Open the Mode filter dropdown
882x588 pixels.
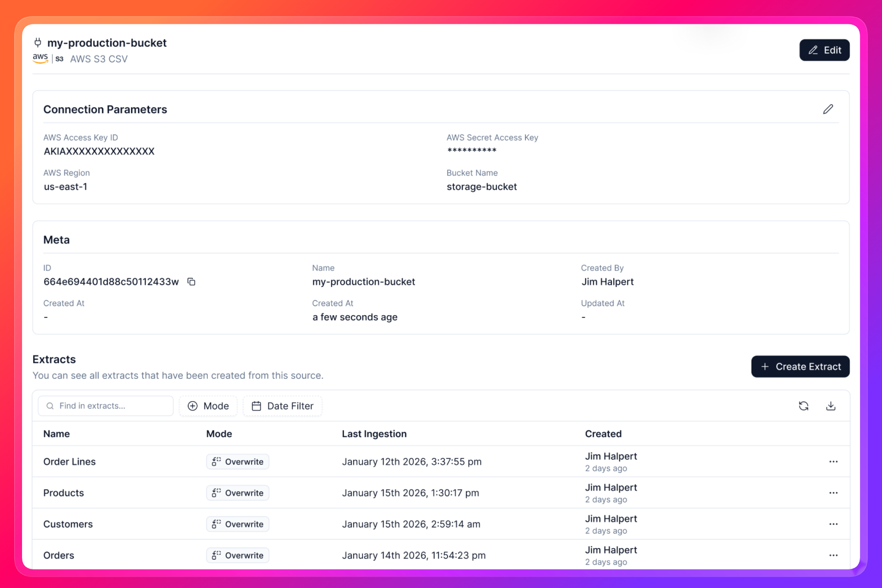coord(208,406)
